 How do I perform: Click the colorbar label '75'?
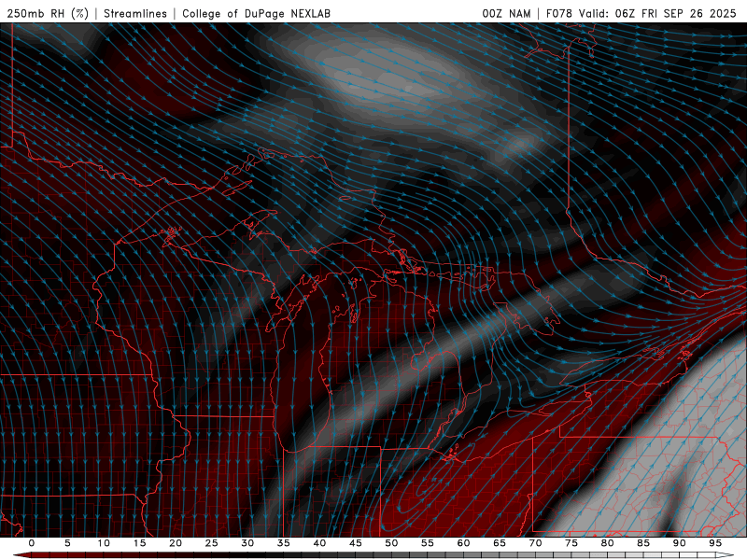(x=571, y=543)
